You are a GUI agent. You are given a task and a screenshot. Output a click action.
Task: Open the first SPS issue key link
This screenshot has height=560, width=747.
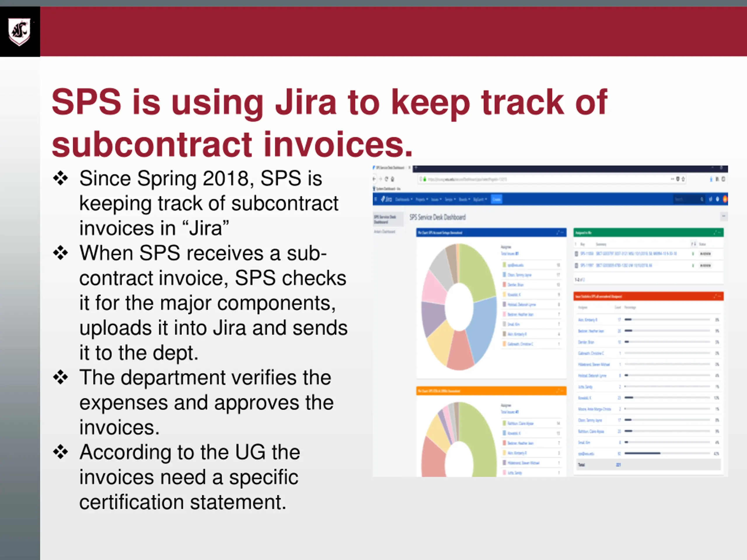(587, 253)
